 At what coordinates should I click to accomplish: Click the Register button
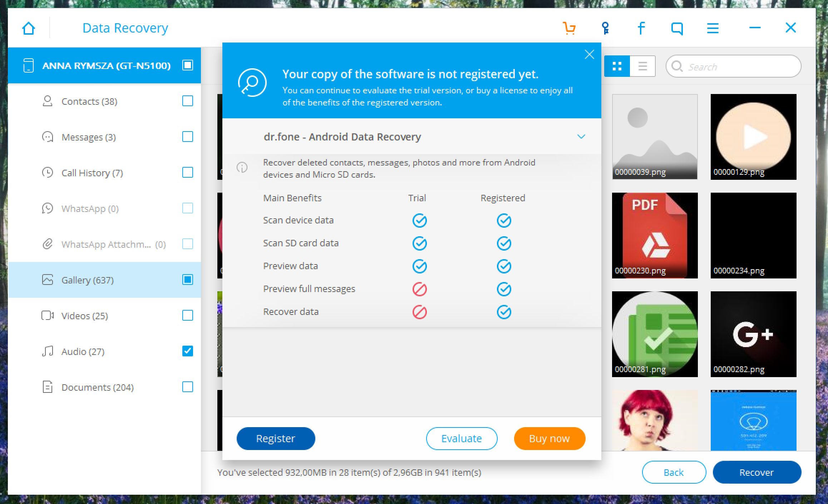tap(276, 439)
